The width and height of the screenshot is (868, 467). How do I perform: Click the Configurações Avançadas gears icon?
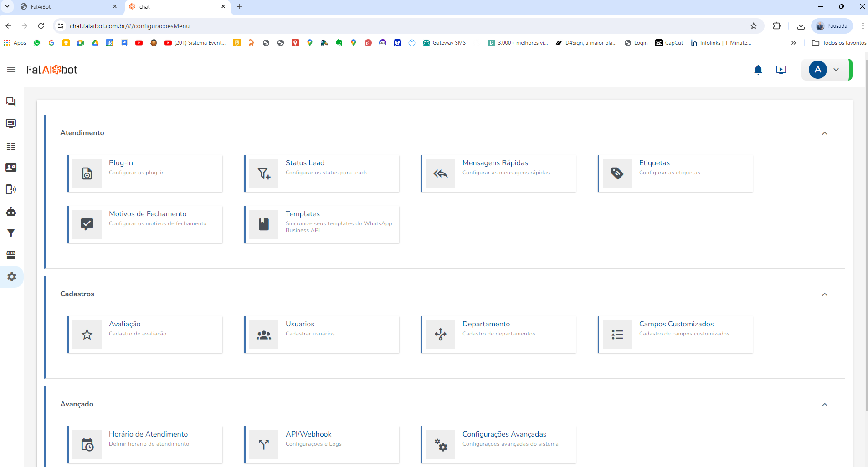click(x=441, y=445)
